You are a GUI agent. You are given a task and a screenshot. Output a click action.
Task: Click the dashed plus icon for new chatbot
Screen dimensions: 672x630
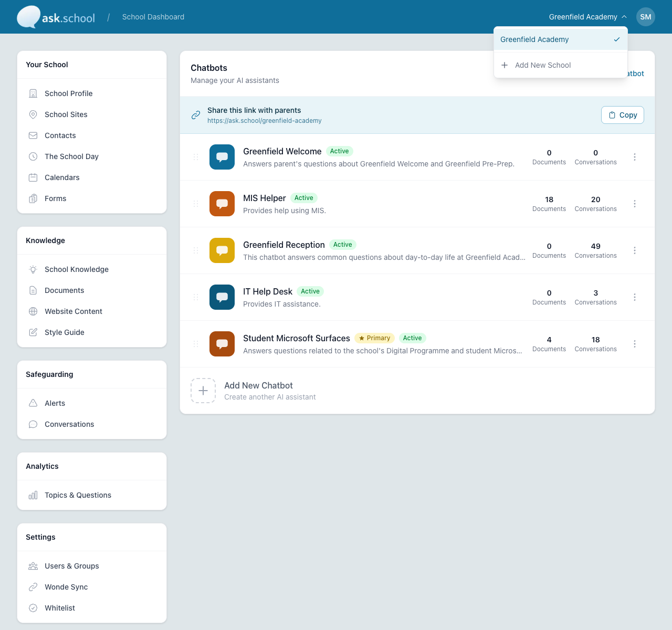tap(203, 391)
